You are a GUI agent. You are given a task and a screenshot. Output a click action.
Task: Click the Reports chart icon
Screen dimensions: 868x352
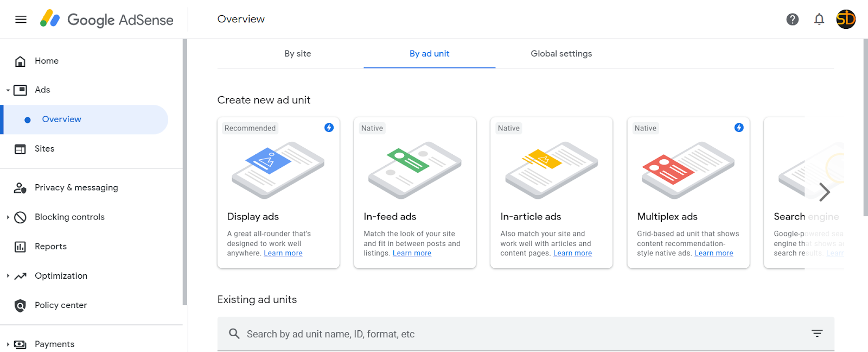[20, 247]
